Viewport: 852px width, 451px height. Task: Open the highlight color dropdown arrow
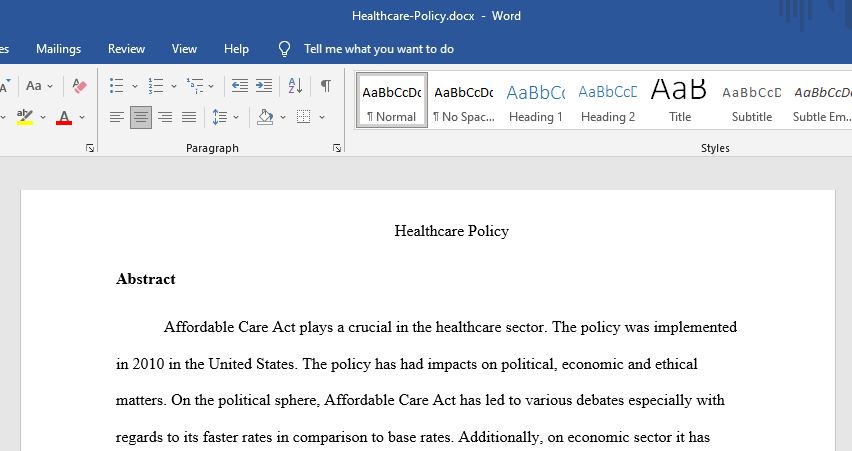[43, 117]
